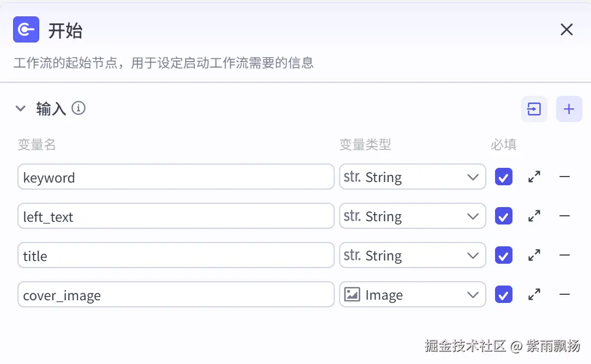The image size is (591, 364).
Task: Expand the keyword variable row editor
Action: tap(534, 177)
